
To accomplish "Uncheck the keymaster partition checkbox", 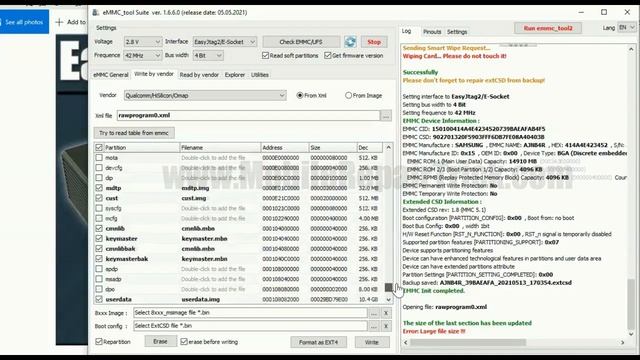I will pos(99,238).
